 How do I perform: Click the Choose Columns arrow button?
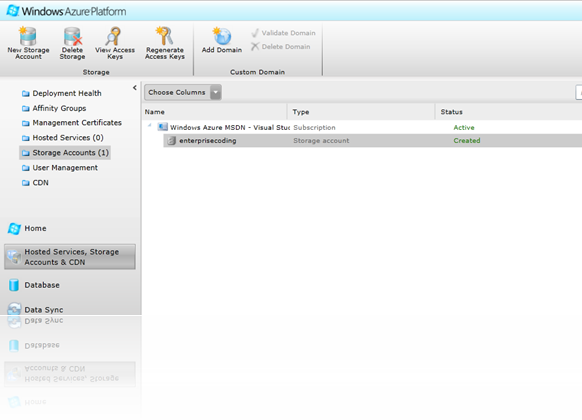pos(216,92)
